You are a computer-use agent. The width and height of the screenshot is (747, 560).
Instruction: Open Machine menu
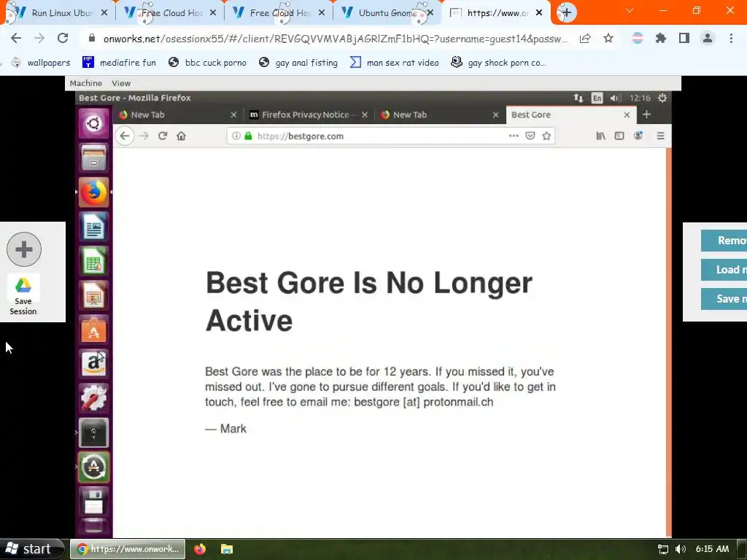[86, 83]
